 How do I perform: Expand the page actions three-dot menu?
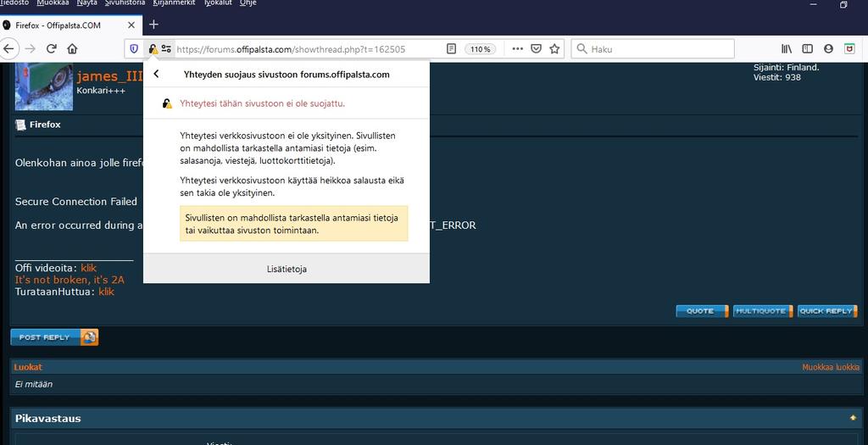[x=517, y=48]
